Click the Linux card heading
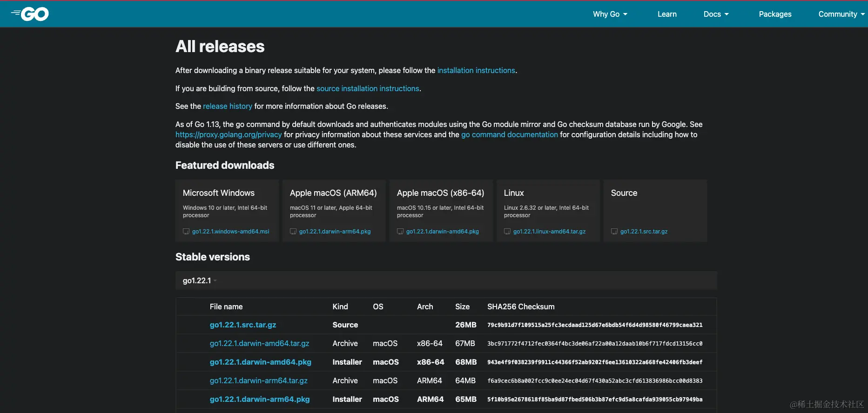 514,193
